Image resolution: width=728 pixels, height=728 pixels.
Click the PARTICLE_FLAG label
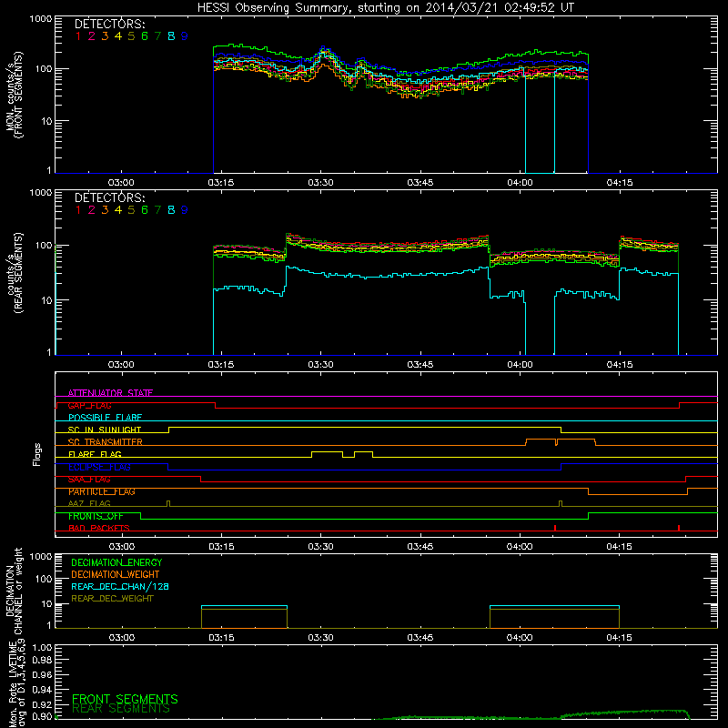102,491
